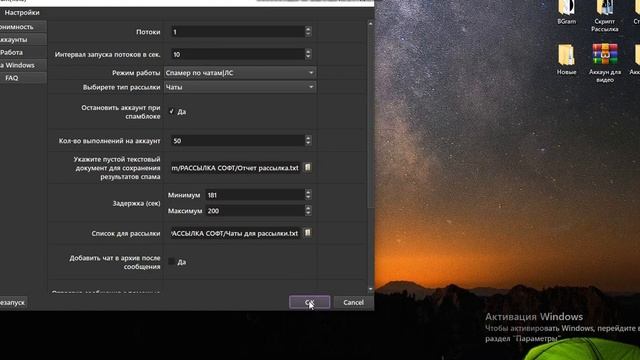This screenshot has width=640, height=360.
Task: Click the Интервал запуска потоков input field
Action: pyautogui.click(x=238, y=54)
